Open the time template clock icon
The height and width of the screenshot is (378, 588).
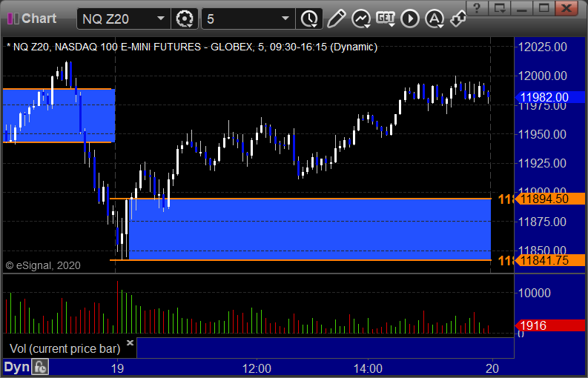[309, 19]
